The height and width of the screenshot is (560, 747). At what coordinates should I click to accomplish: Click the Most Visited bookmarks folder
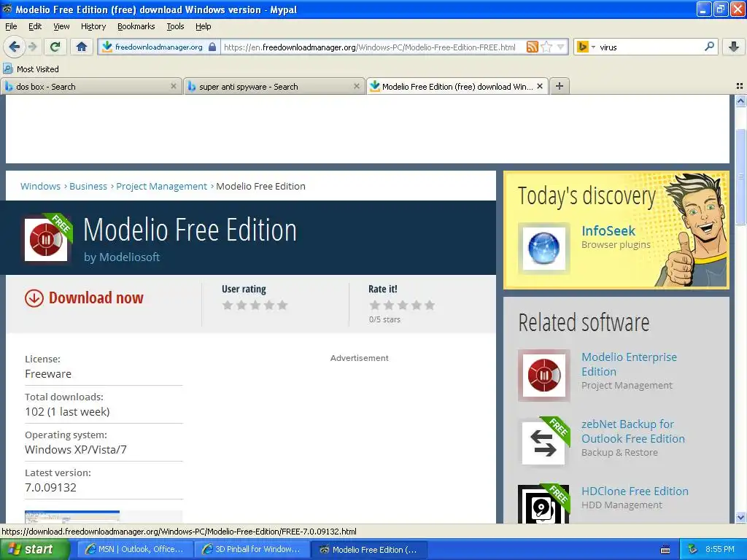point(31,69)
